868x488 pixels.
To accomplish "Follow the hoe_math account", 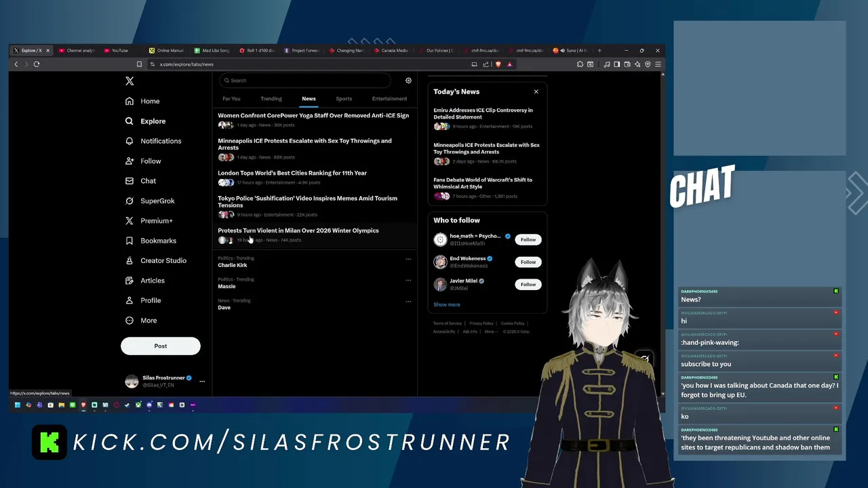I will click(528, 240).
